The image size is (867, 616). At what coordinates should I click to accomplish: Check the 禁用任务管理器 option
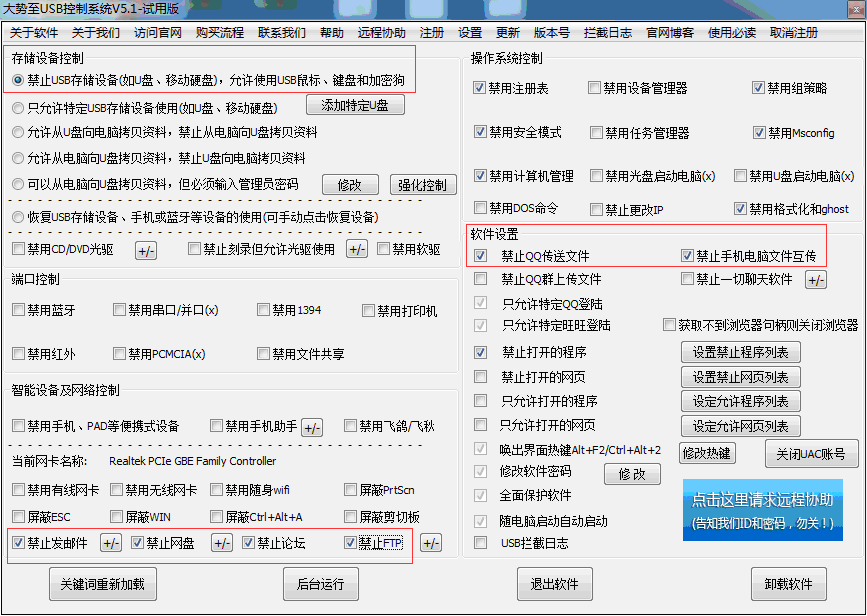click(x=596, y=133)
